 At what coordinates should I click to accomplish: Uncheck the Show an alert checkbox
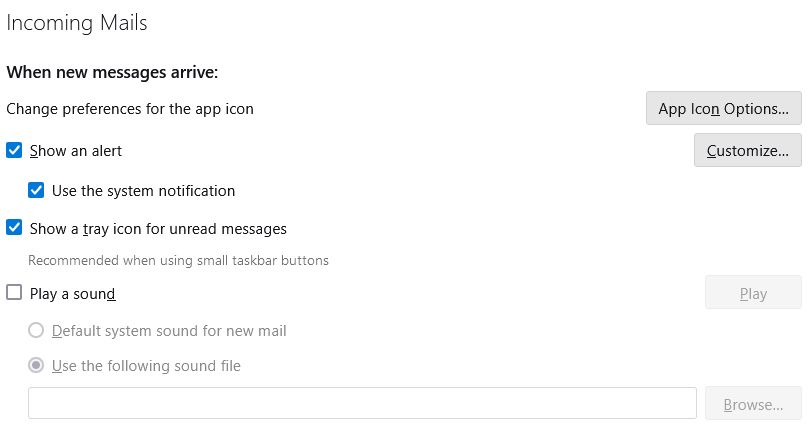click(14, 151)
